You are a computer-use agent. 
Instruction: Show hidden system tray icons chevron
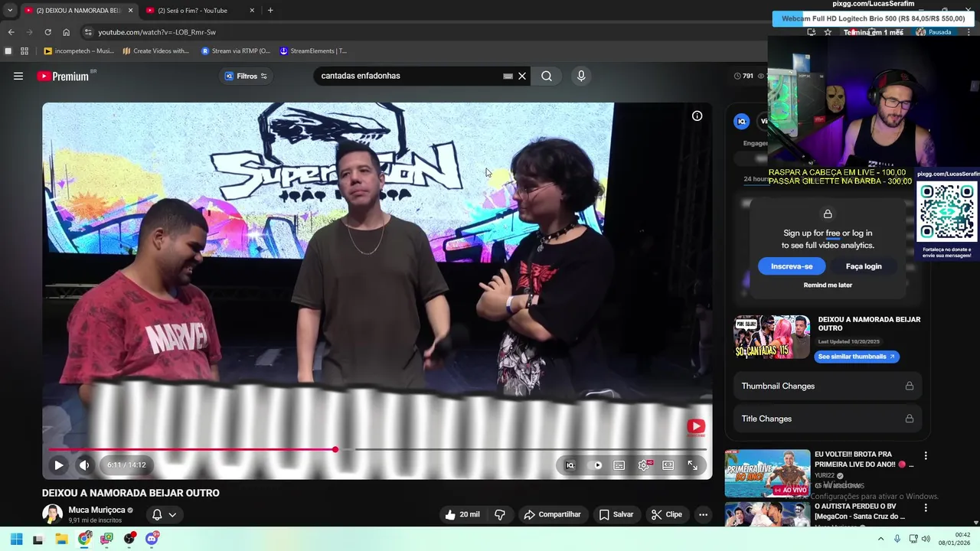click(x=880, y=539)
